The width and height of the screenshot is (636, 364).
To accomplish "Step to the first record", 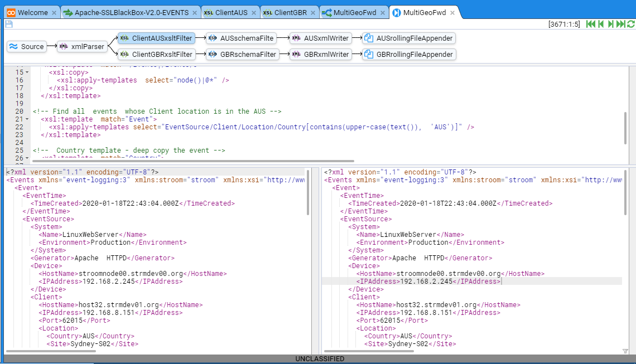I will (x=590, y=24).
